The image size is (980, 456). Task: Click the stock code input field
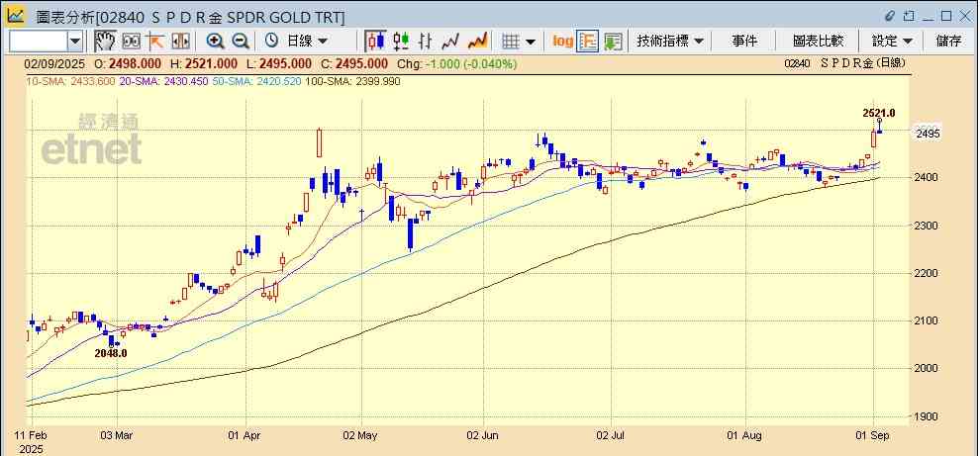[39, 42]
